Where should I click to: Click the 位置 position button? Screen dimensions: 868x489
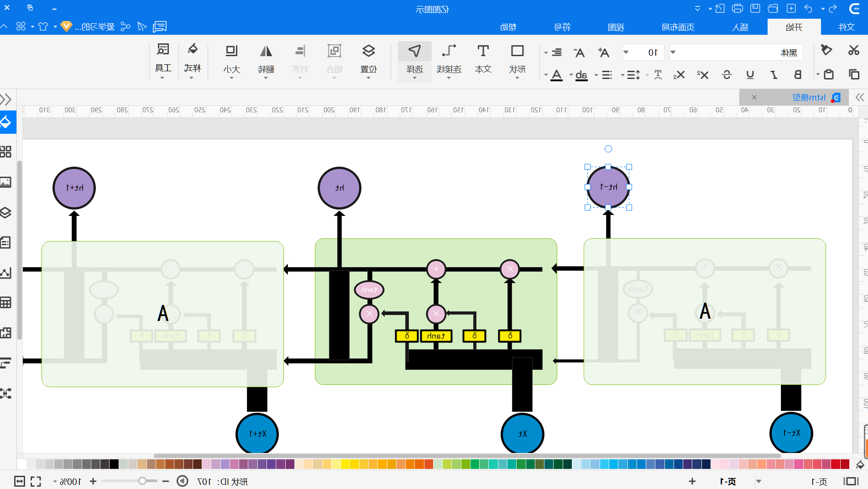tap(369, 61)
